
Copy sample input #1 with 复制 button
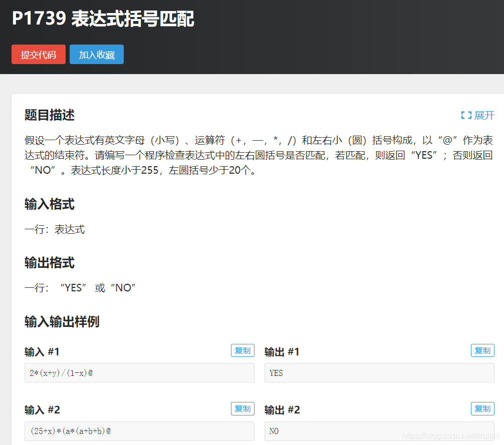click(242, 350)
